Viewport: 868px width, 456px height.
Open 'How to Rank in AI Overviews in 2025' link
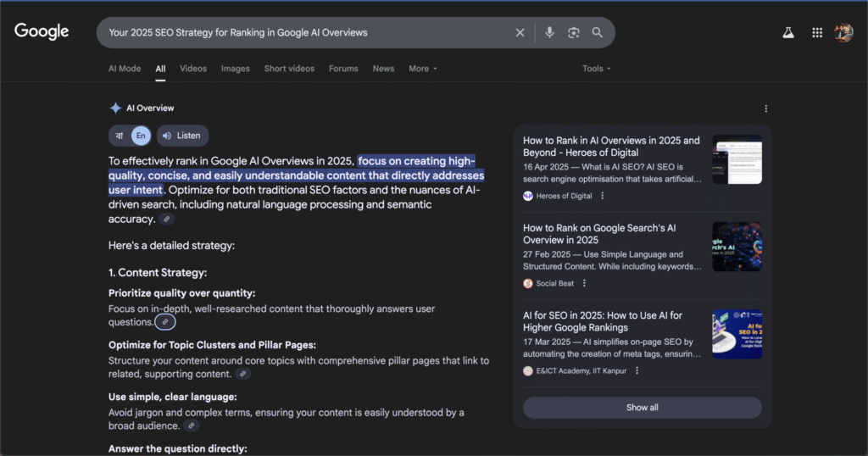coord(611,147)
